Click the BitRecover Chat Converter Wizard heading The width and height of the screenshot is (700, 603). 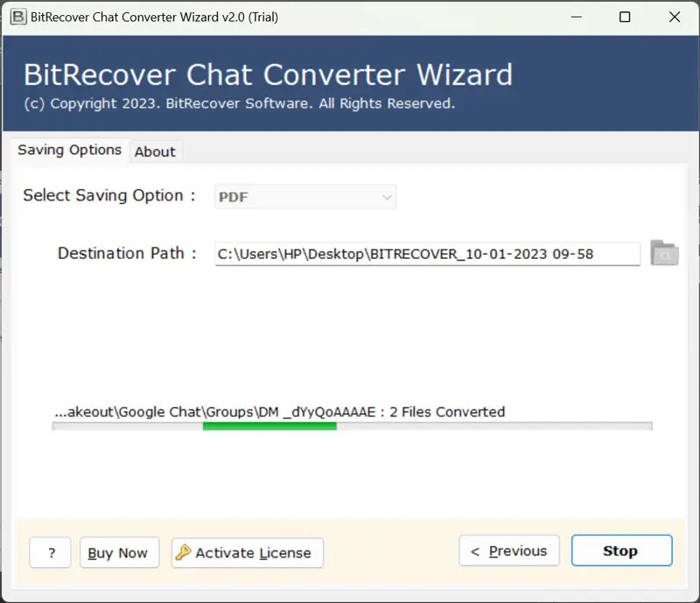click(x=268, y=74)
